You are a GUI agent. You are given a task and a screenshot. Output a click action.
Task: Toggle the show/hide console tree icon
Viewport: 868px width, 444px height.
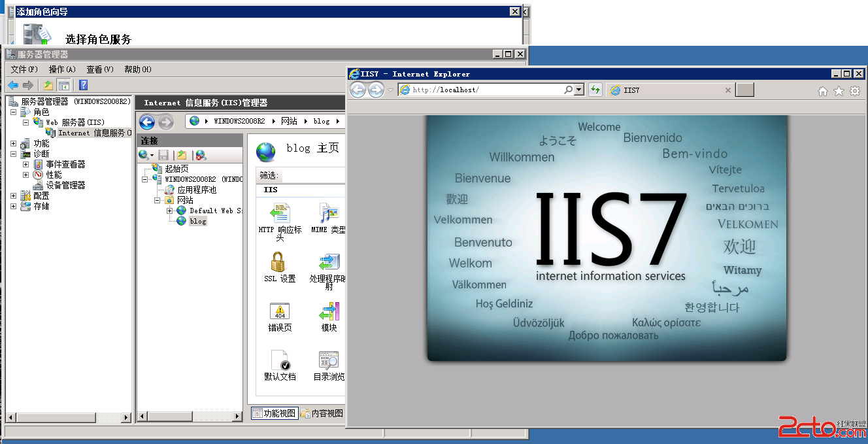coord(64,85)
